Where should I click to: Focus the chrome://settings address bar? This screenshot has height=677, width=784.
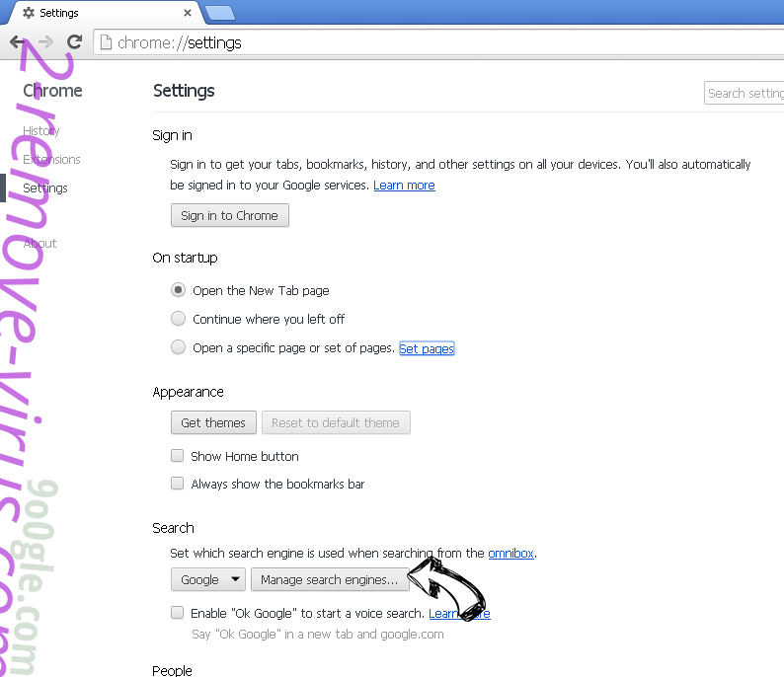(x=440, y=42)
